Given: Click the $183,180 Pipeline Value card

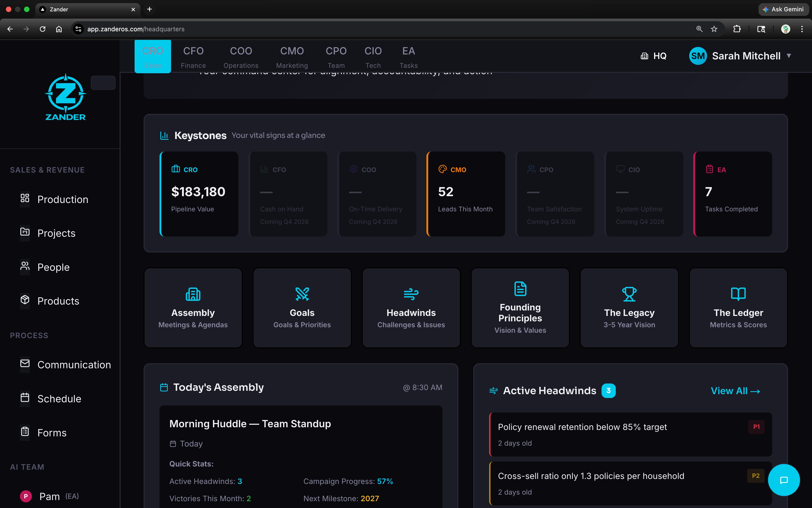Looking at the screenshot, I should pyautogui.click(x=199, y=194).
